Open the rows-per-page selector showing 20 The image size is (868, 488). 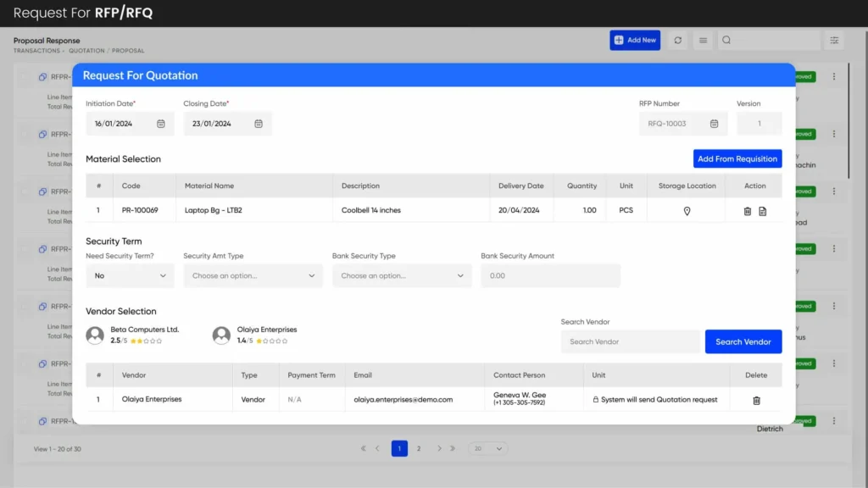(x=488, y=449)
